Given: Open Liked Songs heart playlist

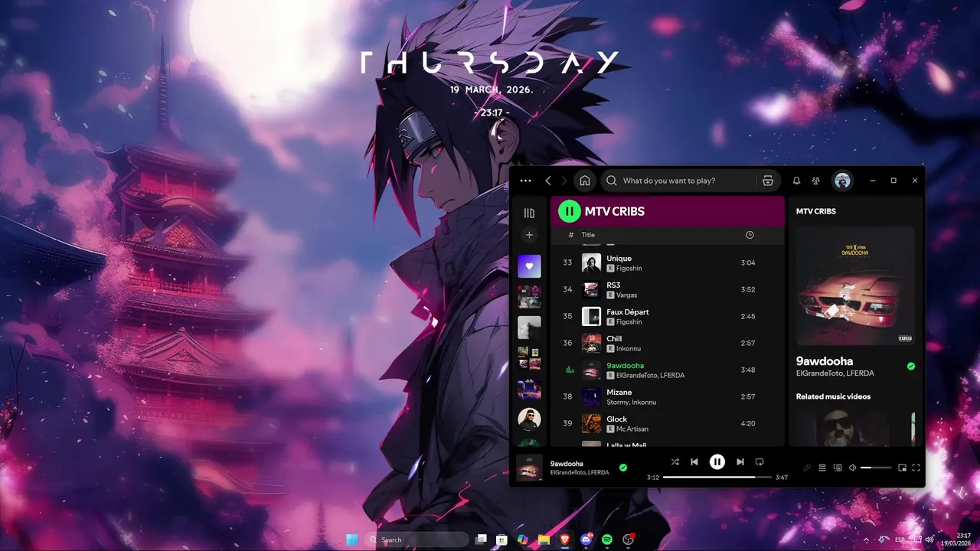Looking at the screenshot, I should point(529,266).
